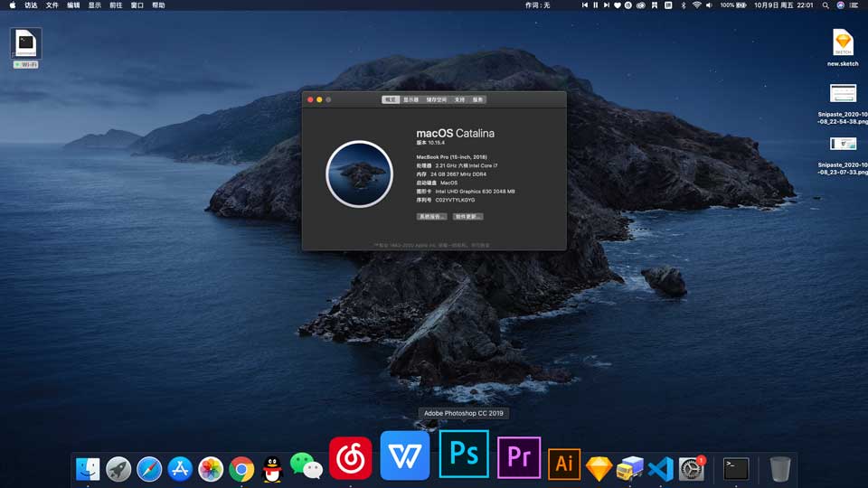Click the 系统报告 system report button
Screen dimensions: 868x488
pyautogui.click(x=432, y=216)
